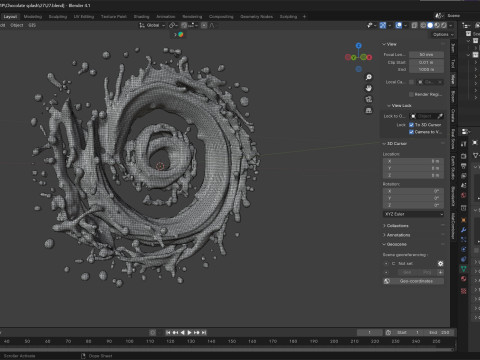Expand the Collections panel
The image size is (480, 360).
click(x=396, y=226)
